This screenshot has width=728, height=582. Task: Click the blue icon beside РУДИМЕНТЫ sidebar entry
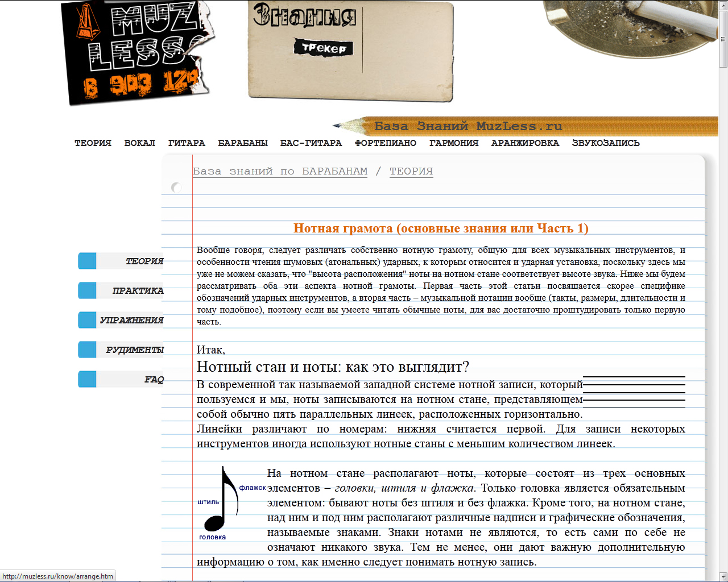(x=86, y=350)
